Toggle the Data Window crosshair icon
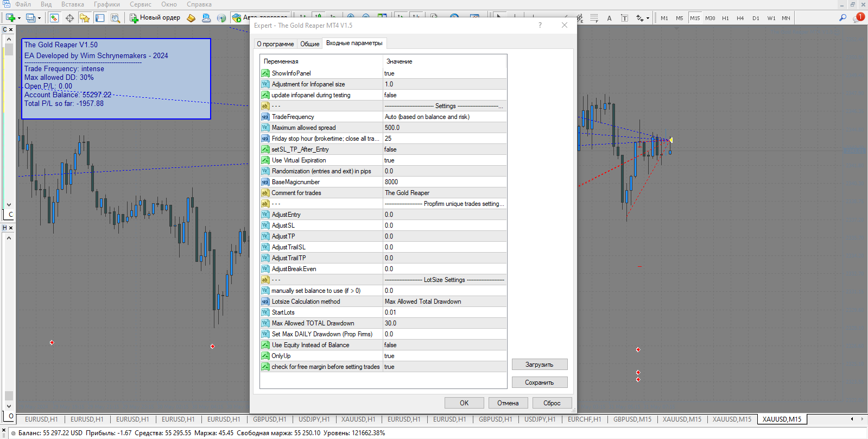The height and width of the screenshot is (439, 868). [x=70, y=18]
